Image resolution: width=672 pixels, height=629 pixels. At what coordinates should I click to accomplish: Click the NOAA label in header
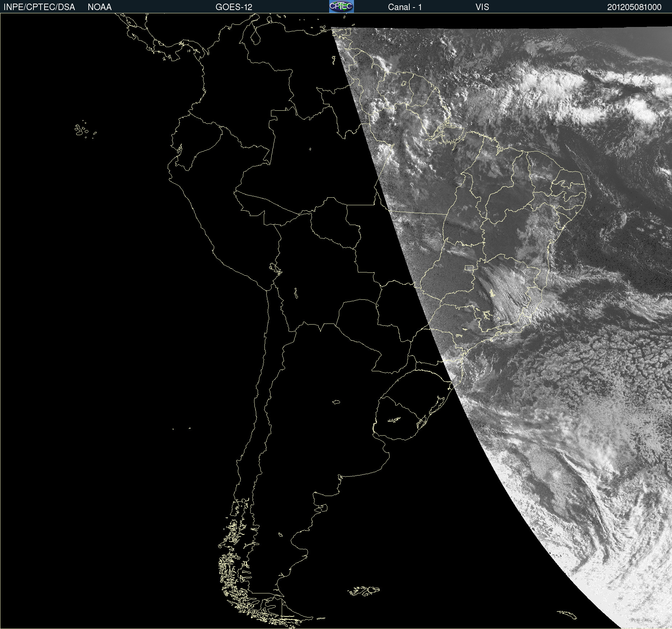coord(100,7)
